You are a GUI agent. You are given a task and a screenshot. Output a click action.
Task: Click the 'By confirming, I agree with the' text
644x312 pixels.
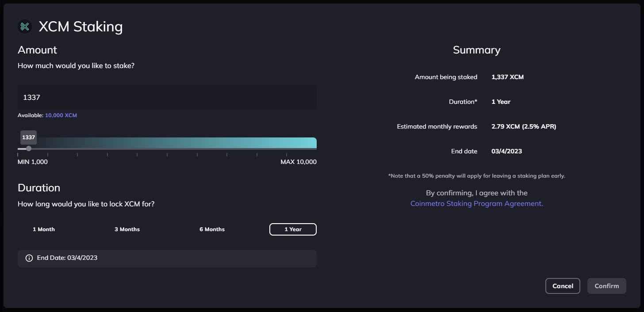[x=476, y=193]
